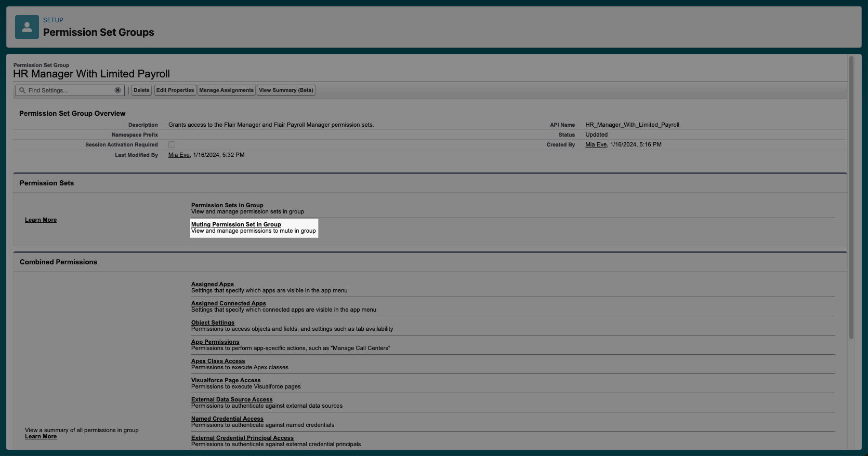The height and width of the screenshot is (456, 868).
Task: Type in the Find Settings field
Action: tap(70, 90)
